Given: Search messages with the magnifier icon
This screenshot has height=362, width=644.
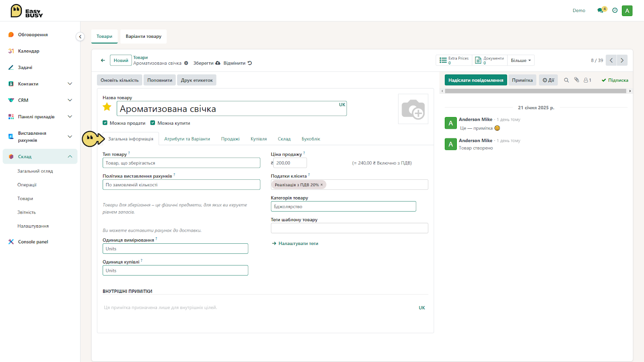Looking at the screenshot, I should click(566, 80).
